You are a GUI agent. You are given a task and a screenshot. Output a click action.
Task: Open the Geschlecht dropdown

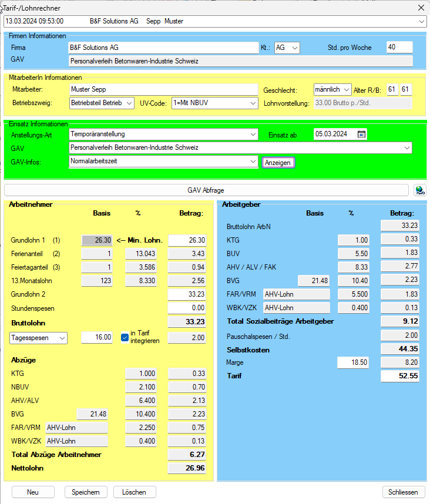click(x=346, y=90)
